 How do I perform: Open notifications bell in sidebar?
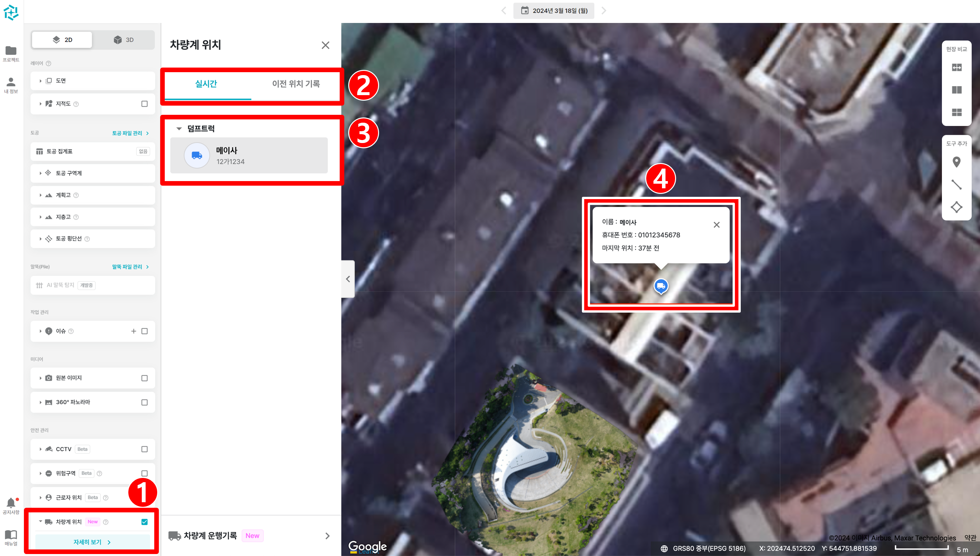click(11, 503)
